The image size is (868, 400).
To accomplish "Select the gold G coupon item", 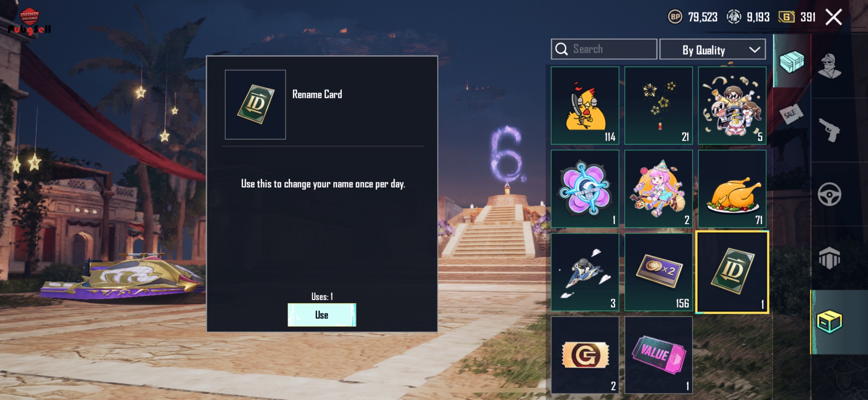I will point(585,355).
